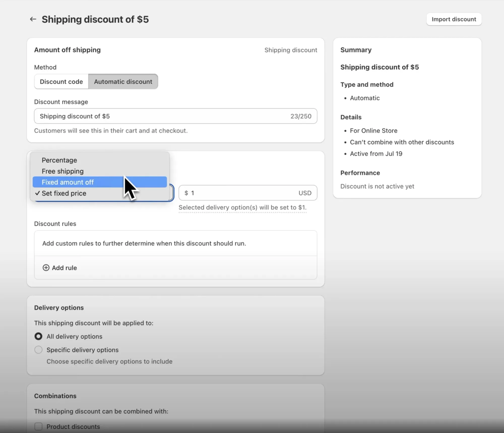Choose Set fixed price option

tap(100, 193)
